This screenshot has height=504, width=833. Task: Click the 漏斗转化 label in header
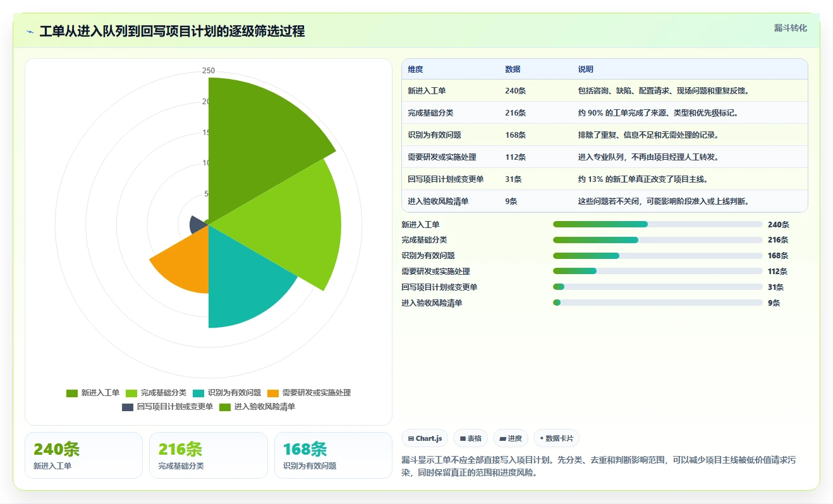pos(791,28)
